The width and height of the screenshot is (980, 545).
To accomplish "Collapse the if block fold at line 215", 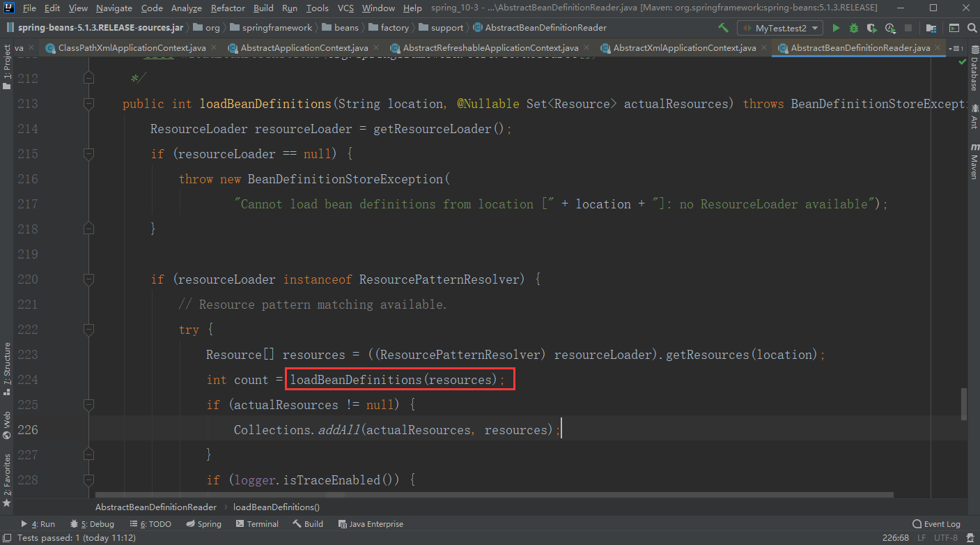I will coord(88,154).
